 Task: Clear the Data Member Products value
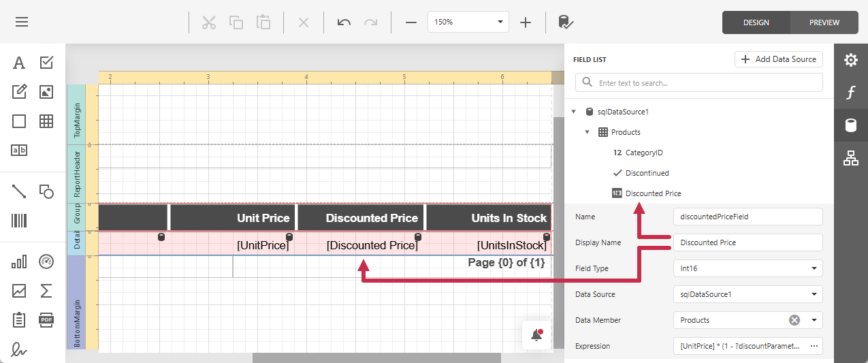pyautogui.click(x=794, y=320)
